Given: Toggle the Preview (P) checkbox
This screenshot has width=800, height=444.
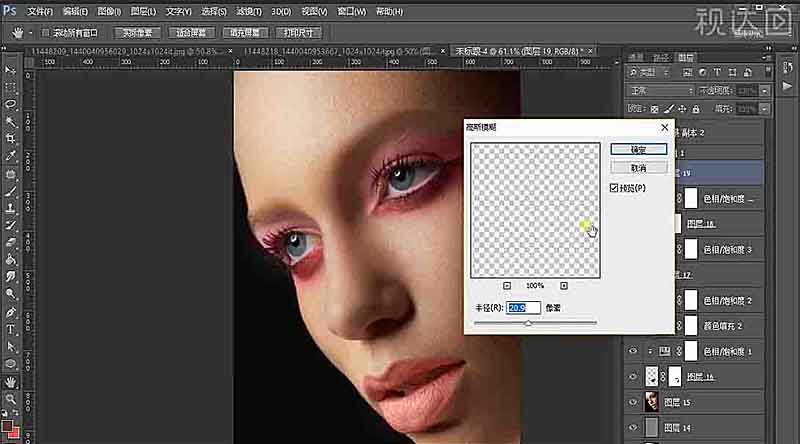Looking at the screenshot, I should [x=614, y=188].
